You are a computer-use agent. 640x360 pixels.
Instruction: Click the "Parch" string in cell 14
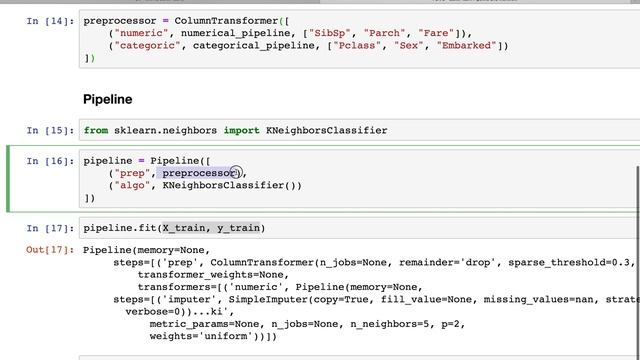384,33
